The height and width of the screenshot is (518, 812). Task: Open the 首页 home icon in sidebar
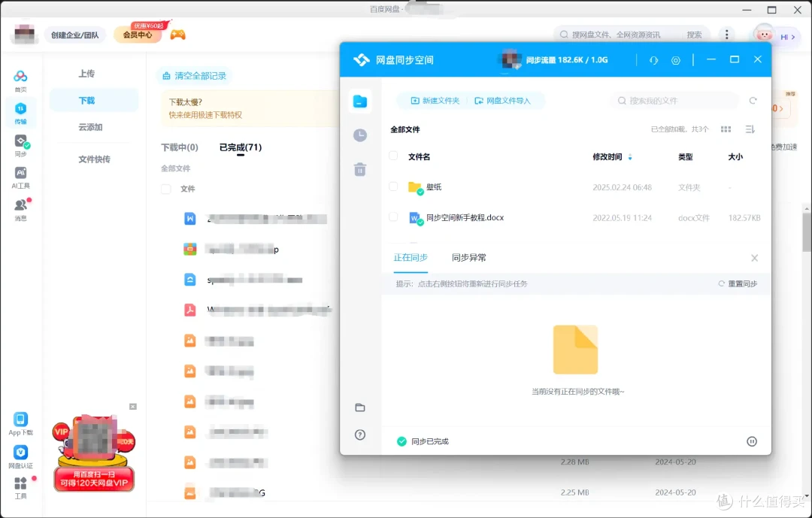point(20,77)
